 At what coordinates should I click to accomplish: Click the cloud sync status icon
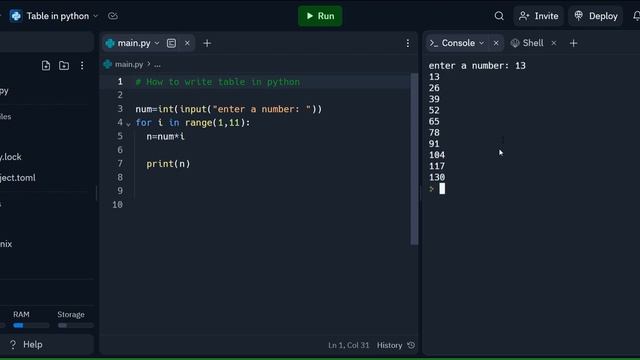(113, 16)
